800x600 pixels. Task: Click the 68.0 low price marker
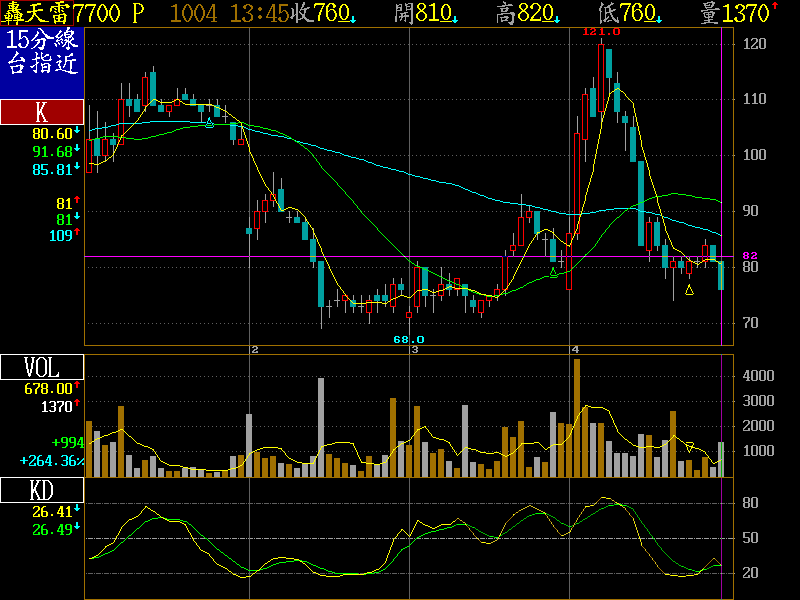pyautogui.click(x=408, y=340)
